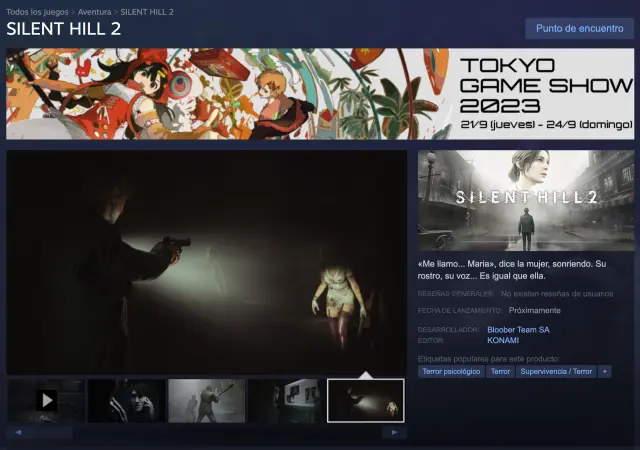640x450 pixels.
Task: Click 'No existen reseñas de usuarios' text
Action: [x=557, y=294]
